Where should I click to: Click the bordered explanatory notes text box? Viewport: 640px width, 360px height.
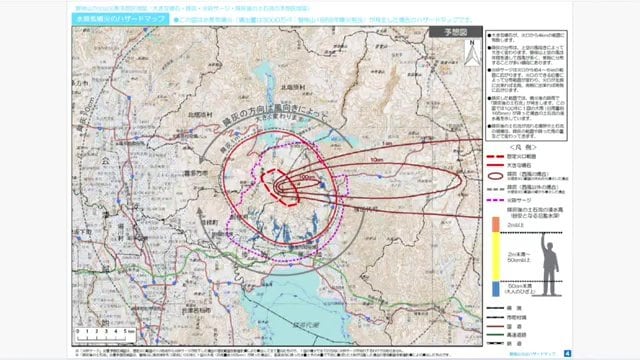coord(526,85)
